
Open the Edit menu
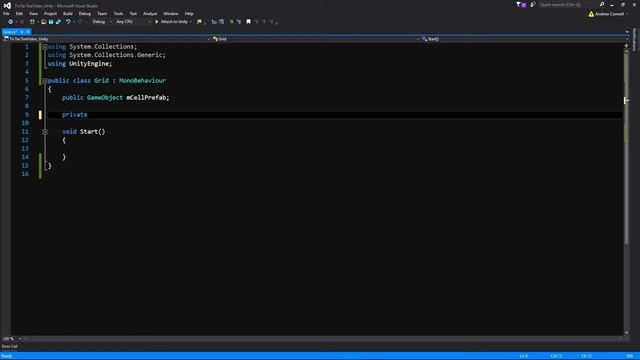(x=19, y=13)
